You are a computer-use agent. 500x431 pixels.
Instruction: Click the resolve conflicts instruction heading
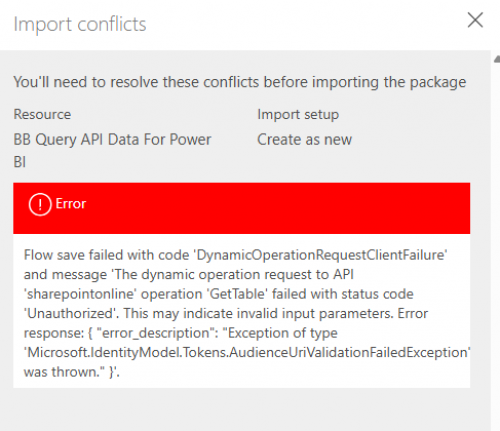[x=239, y=82]
